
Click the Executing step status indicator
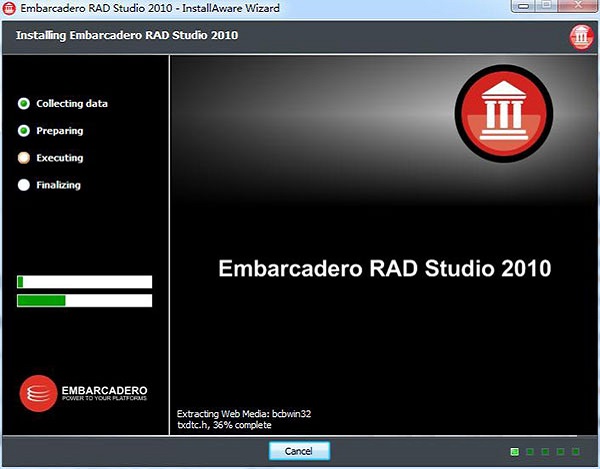(x=24, y=158)
